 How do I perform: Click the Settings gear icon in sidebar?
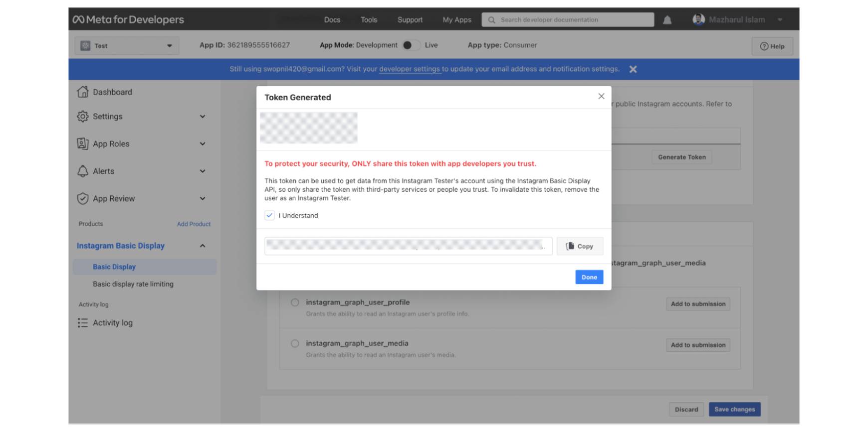[83, 116]
